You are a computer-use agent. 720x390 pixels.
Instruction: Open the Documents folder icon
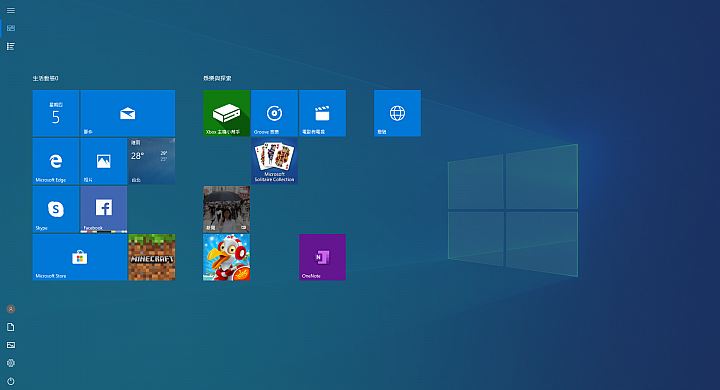pyautogui.click(x=11, y=327)
